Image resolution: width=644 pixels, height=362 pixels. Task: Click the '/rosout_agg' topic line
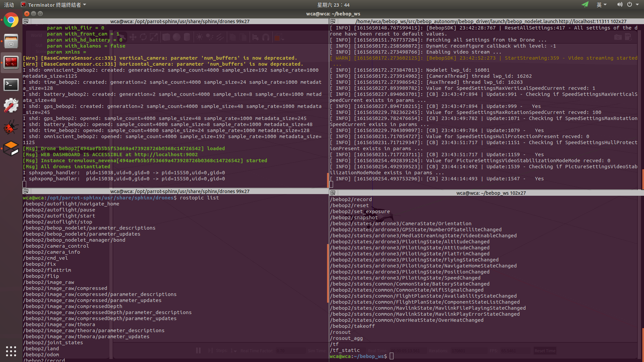point(346,338)
